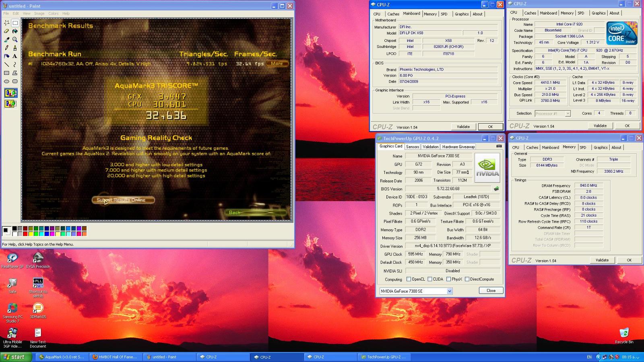This screenshot has width=644, height=362.
Task: Open the Validation tab in GPU-Z
Action: pyautogui.click(x=431, y=147)
